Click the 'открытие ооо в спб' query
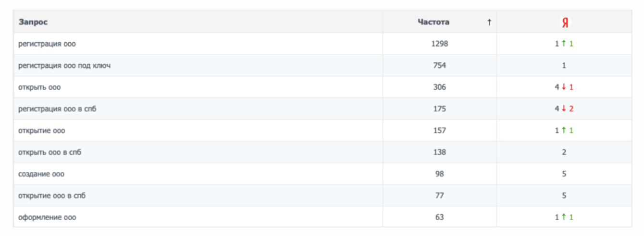This screenshot has width=644, height=236. click(52, 196)
